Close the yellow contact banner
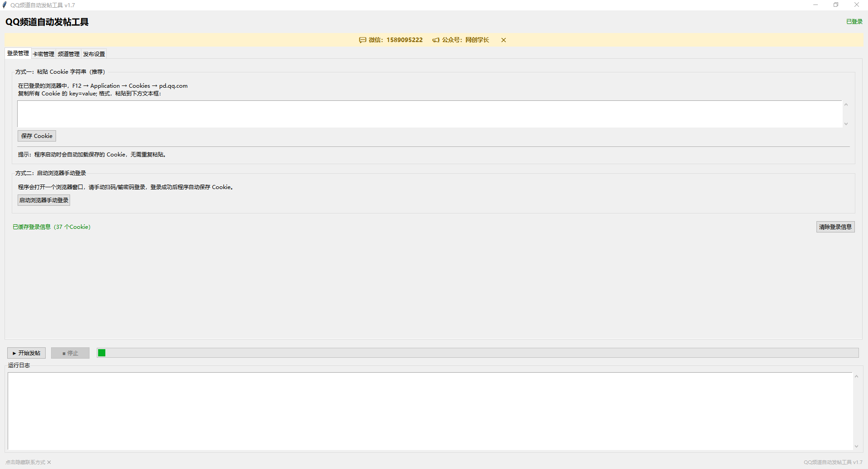This screenshot has height=469, width=868. 504,40
